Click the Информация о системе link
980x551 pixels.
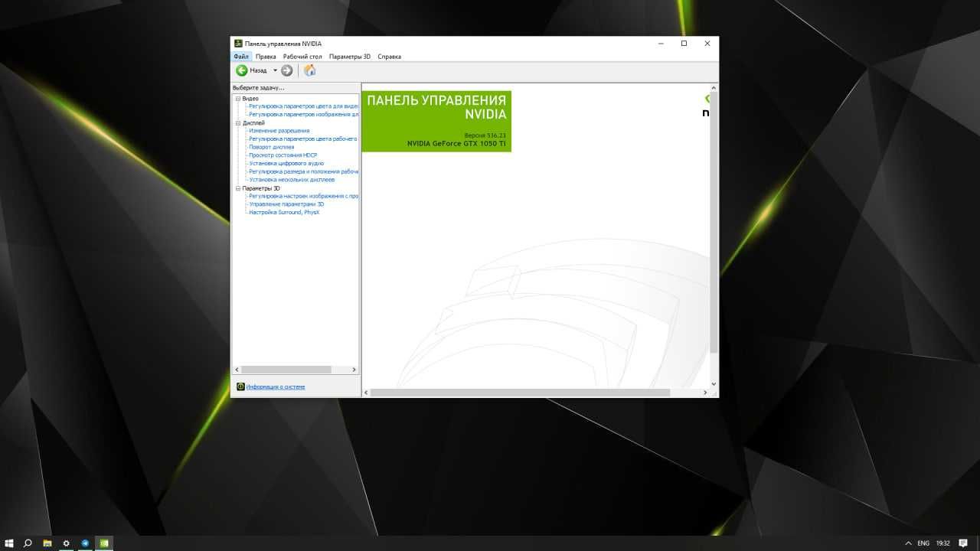[276, 387]
